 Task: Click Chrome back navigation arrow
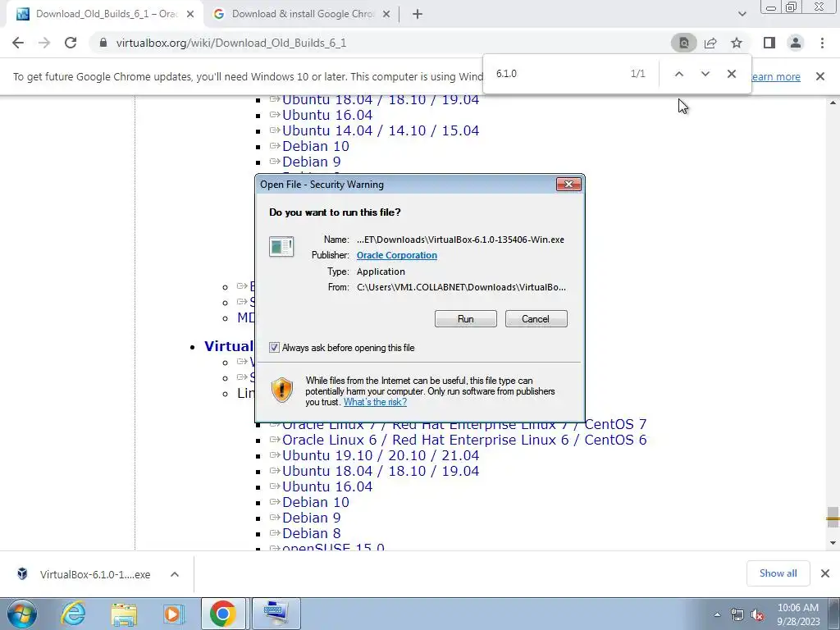pos(18,43)
